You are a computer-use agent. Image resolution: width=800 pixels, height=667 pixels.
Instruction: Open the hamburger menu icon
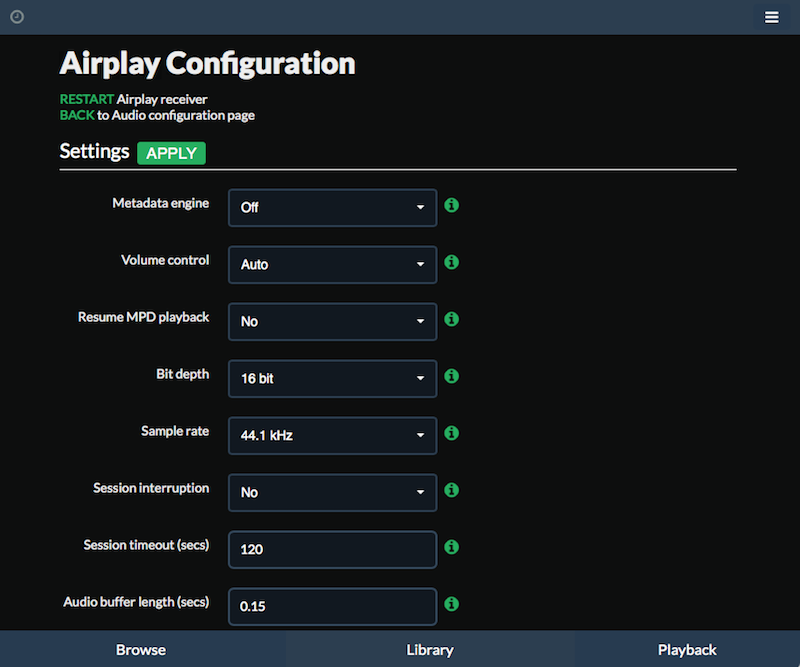[x=771, y=17]
